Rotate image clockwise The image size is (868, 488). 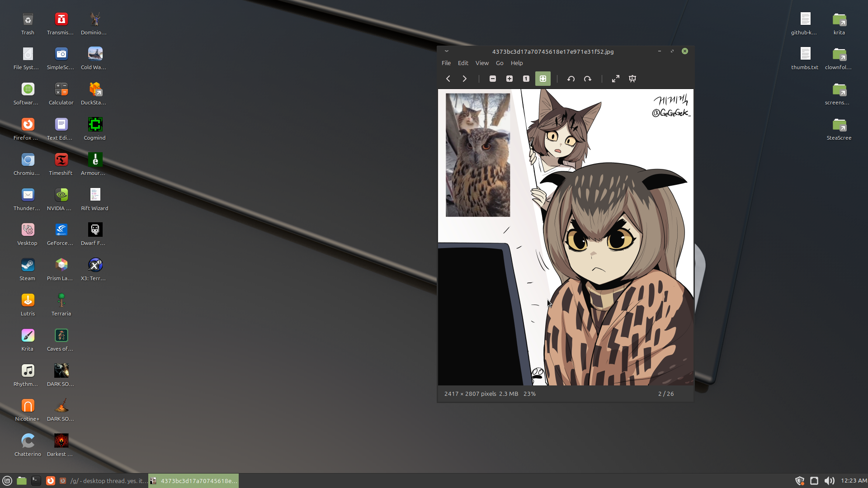(x=588, y=79)
